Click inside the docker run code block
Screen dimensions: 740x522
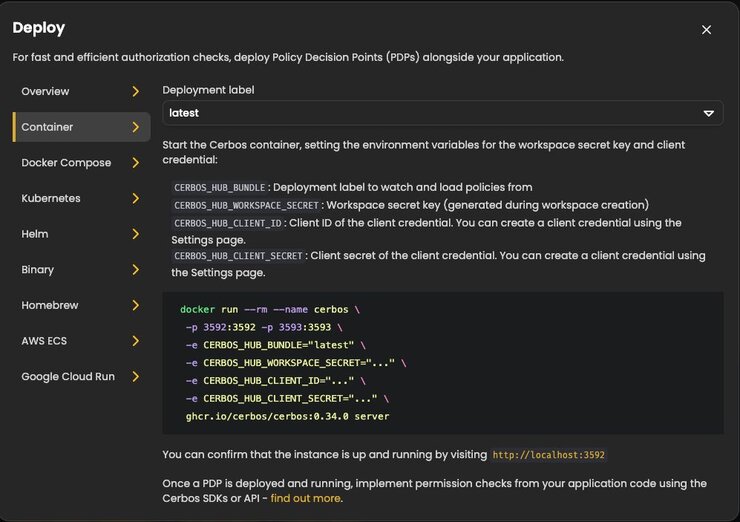(x=443, y=362)
